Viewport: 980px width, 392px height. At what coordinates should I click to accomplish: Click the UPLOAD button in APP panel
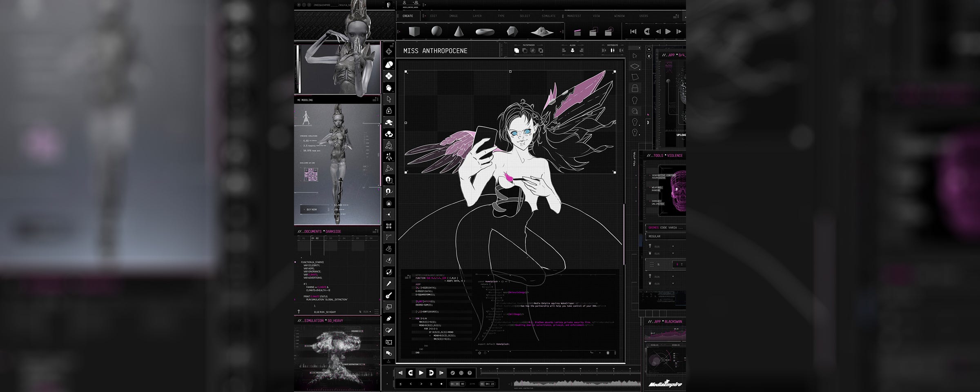click(x=681, y=135)
